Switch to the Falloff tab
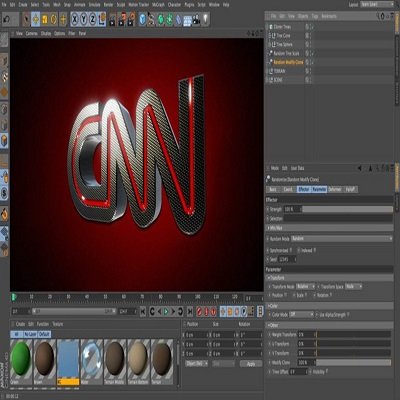Viewport: 400px width, 400px height. coord(350,189)
